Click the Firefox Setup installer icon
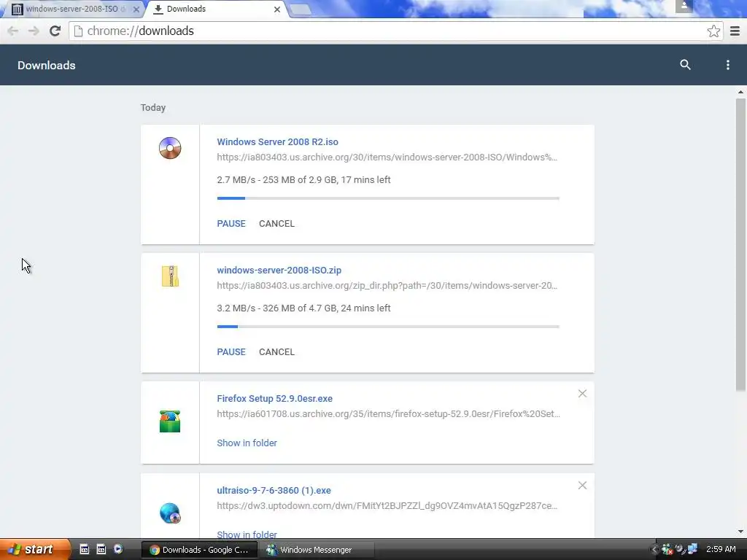 coord(170,421)
